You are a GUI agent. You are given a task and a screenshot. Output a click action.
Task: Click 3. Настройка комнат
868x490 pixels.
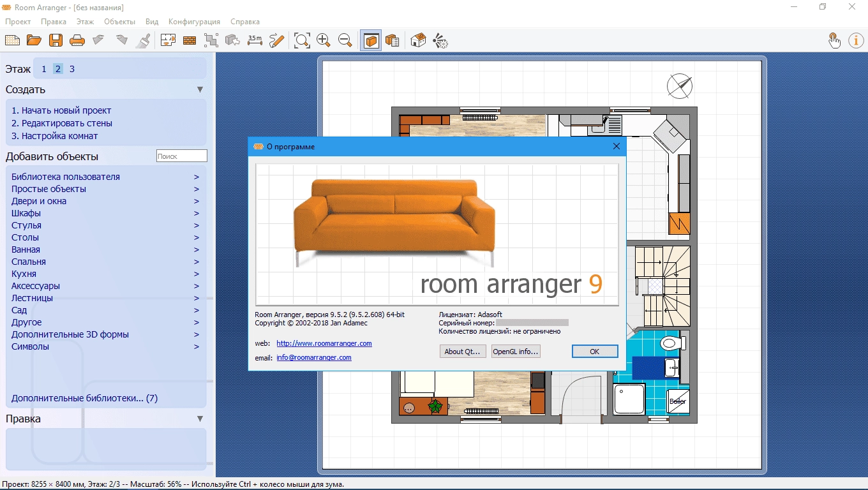click(55, 136)
